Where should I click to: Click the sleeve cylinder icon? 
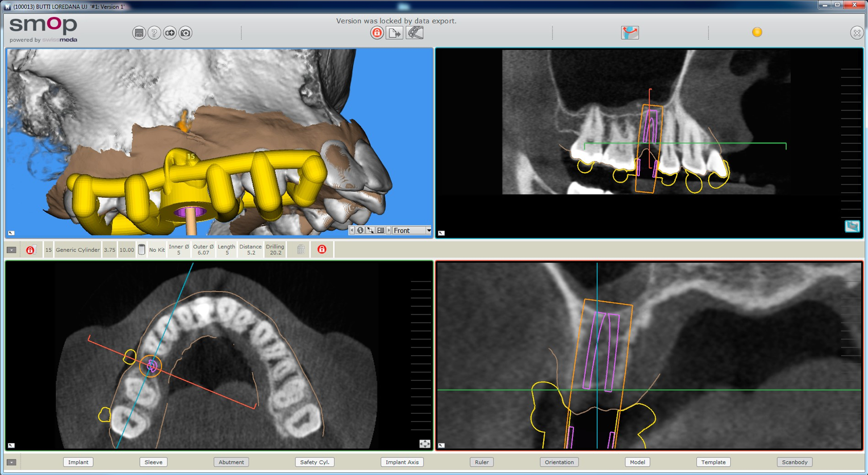point(141,250)
